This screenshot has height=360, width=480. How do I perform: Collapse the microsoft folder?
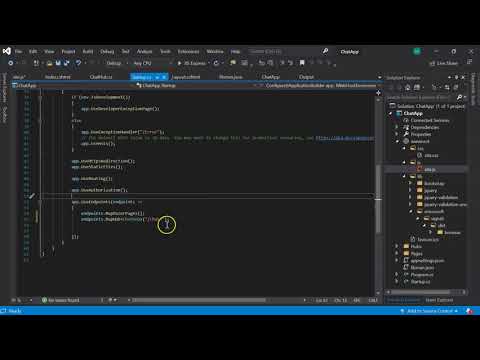click(411, 211)
